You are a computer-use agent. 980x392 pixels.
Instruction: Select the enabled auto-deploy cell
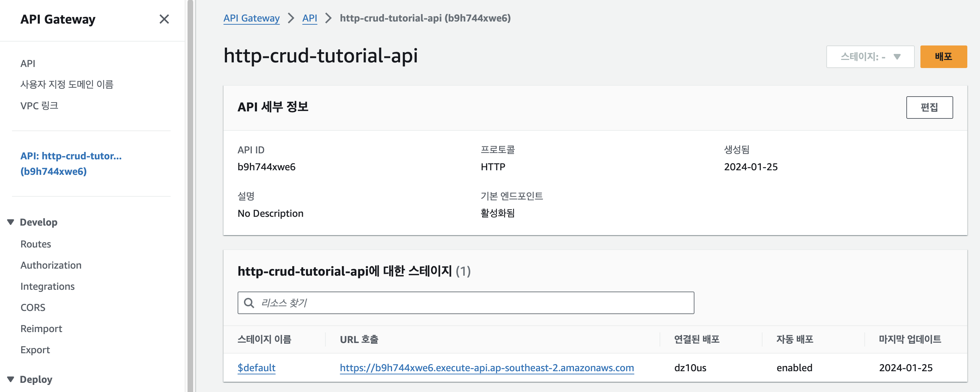pyautogui.click(x=794, y=368)
